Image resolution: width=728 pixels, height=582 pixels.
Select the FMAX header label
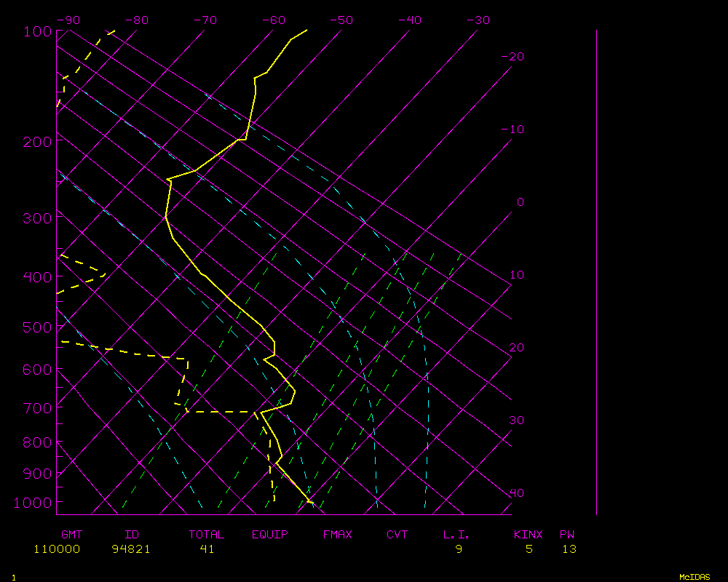click(x=337, y=535)
